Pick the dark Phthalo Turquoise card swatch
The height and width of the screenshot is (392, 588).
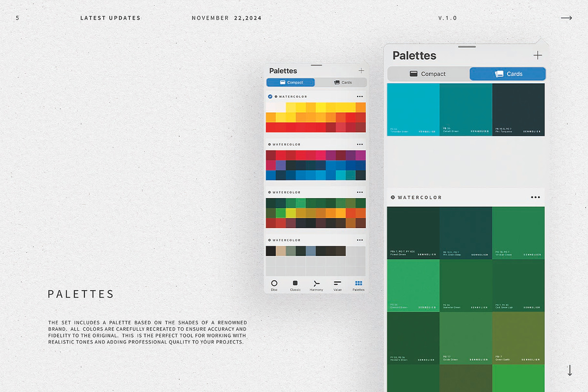[518, 109]
